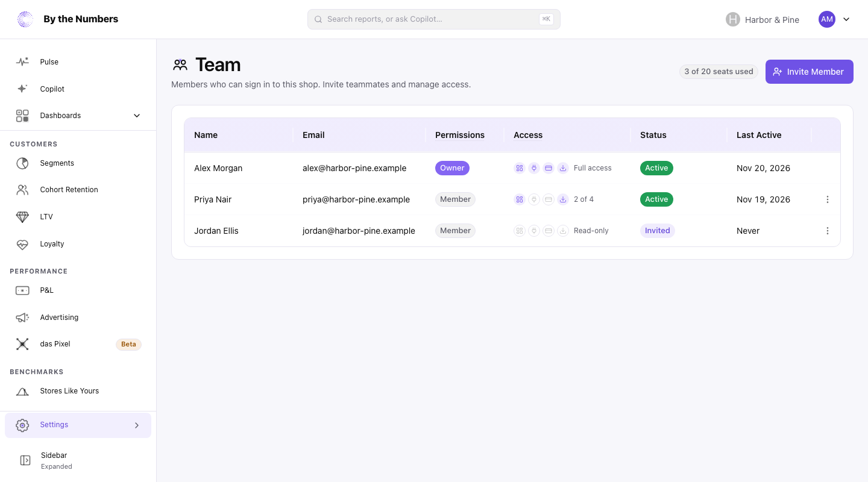Open the AM account dropdown

point(834,19)
